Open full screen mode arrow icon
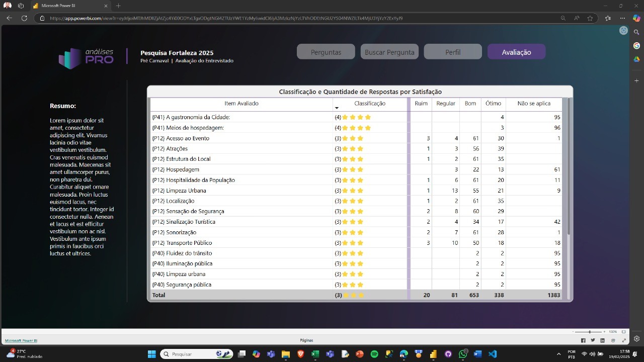 pos(624,340)
